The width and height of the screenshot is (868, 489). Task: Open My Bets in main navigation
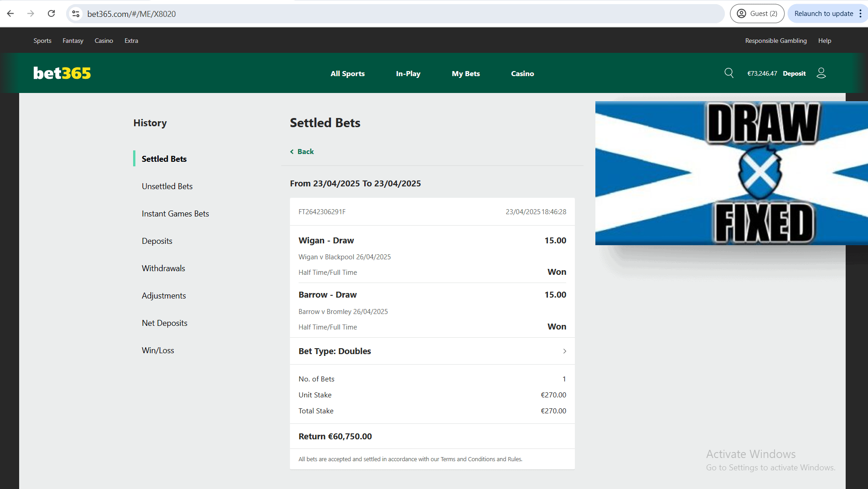point(466,73)
